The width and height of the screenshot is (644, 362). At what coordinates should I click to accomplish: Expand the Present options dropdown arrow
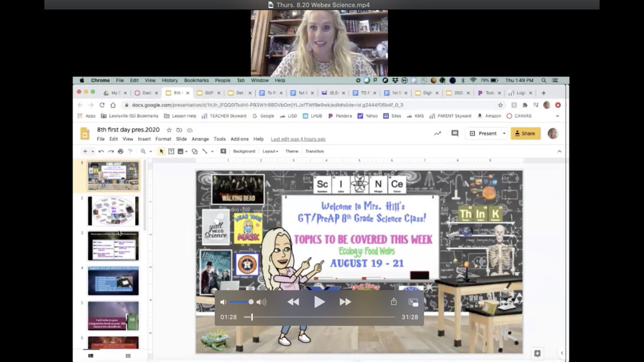pos(504,134)
